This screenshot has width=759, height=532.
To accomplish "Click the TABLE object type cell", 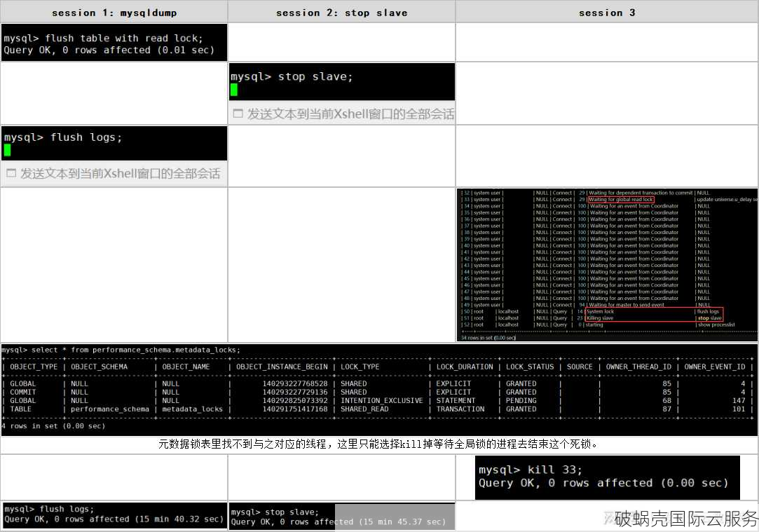I will click(x=20, y=409).
